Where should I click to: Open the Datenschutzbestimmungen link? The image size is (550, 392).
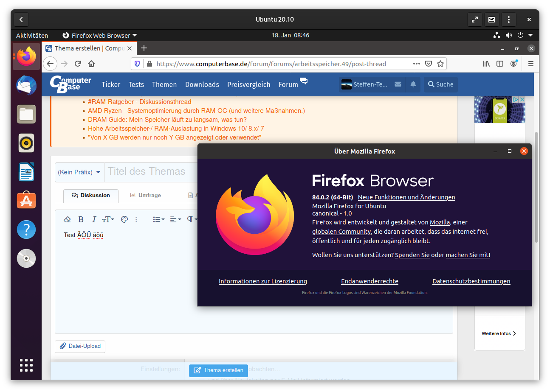click(471, 281)
